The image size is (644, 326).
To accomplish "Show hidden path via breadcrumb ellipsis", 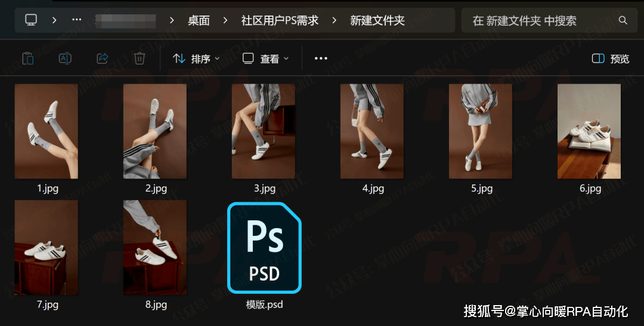I will coord(76,20).
